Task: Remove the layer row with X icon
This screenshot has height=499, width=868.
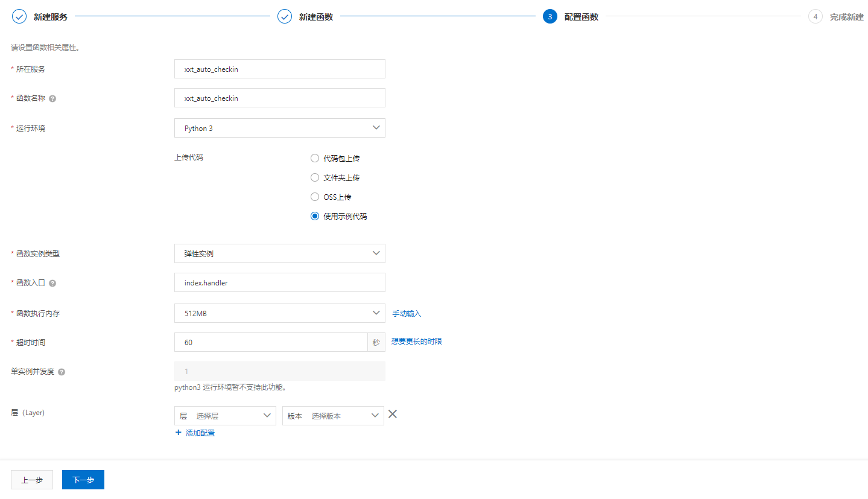Action: tap(393, 414)
